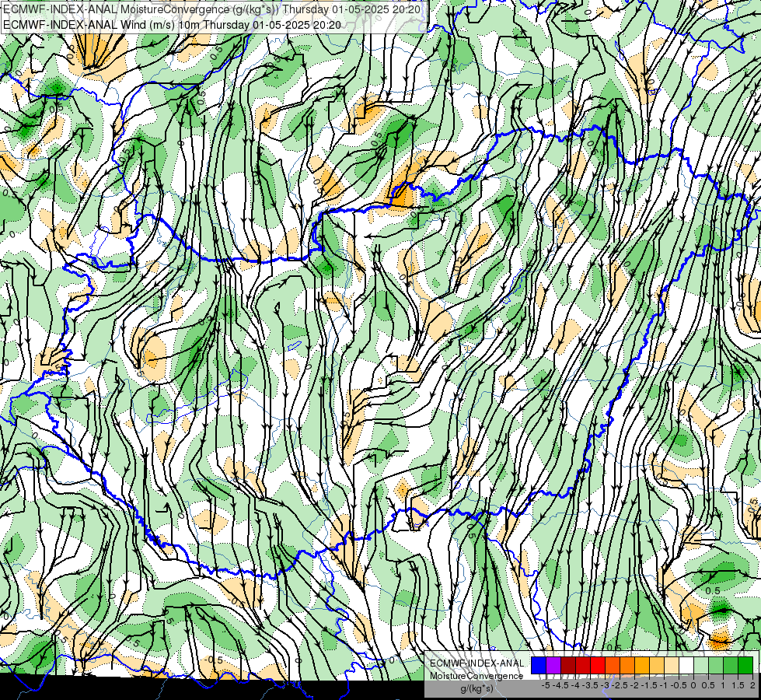Select the medium green swatch (1 to 1.5)
This screenshot has width=761, height=700.
(731, 665)
